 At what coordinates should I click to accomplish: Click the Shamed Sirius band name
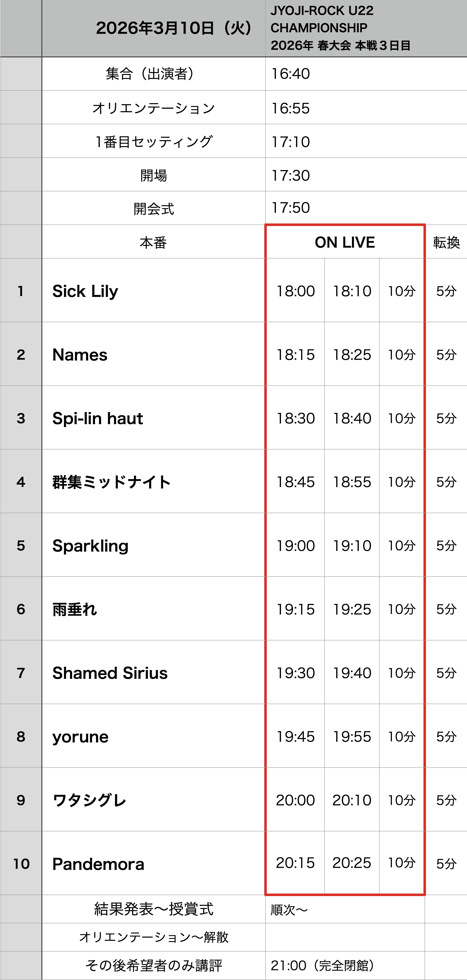pos(110,673)
